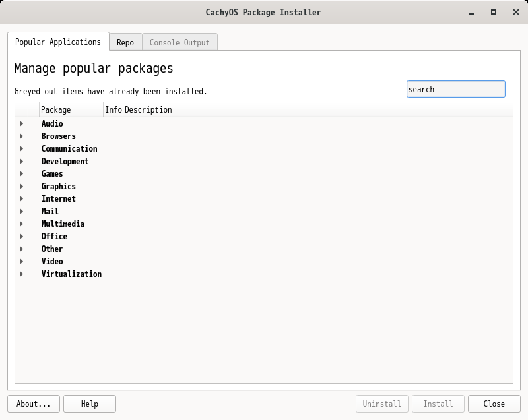Screen dimensions: 528x420
Task: Click the About... button
Action: pos(34,404)
